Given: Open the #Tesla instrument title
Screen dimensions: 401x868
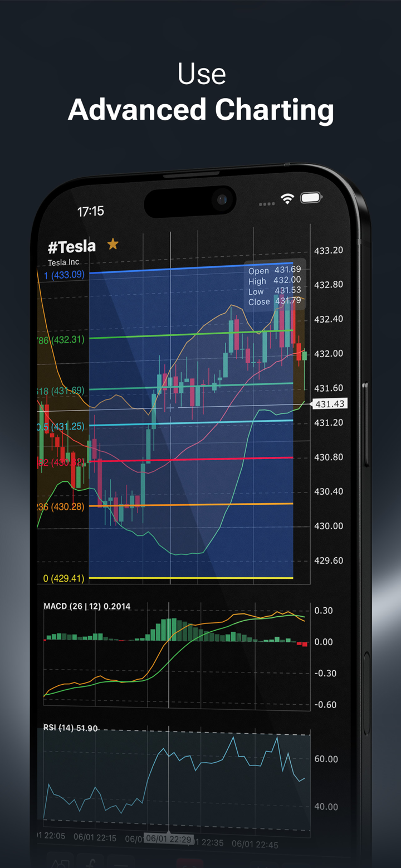Looking at the screenshot, I should (72, 246).
